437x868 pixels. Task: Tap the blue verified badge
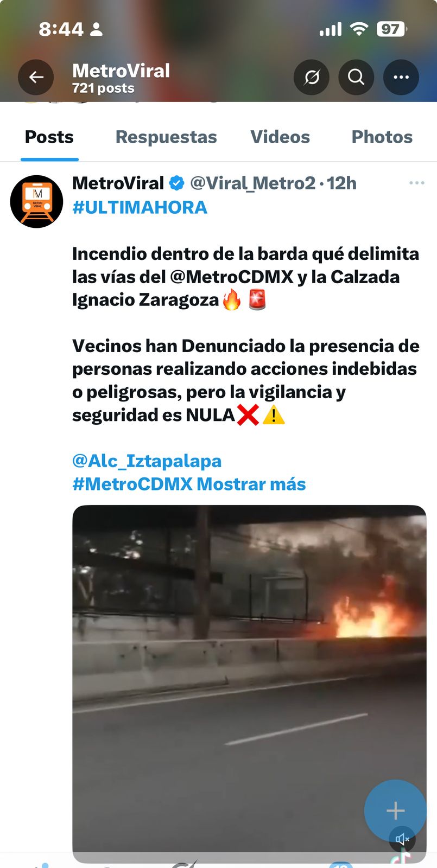coord(177,183)
